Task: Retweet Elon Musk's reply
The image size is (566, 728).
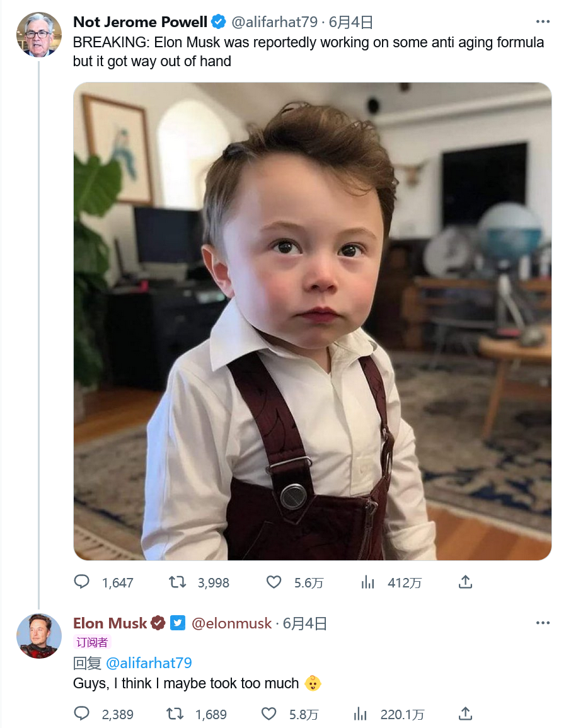Action: 175,714
